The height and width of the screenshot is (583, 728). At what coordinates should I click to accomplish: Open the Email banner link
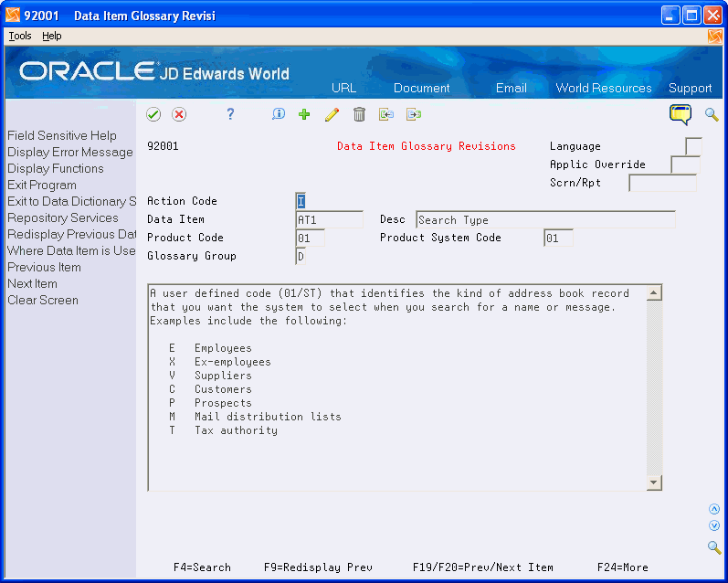click(x=512, y=89)
